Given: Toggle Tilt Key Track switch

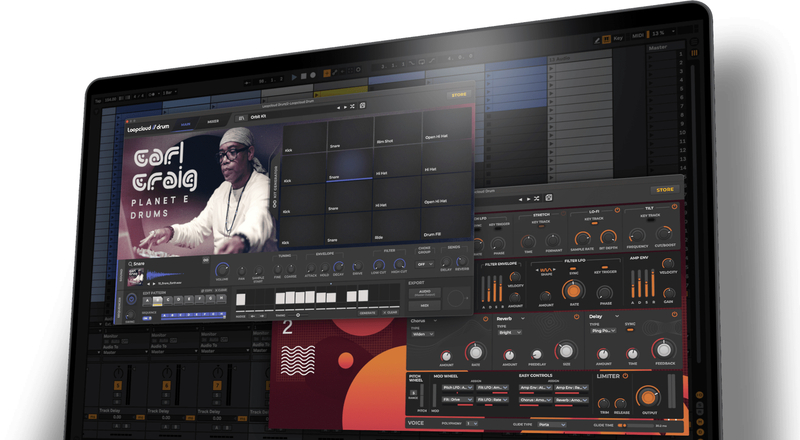Looking at the screenshot, I should tap(651, 220).
